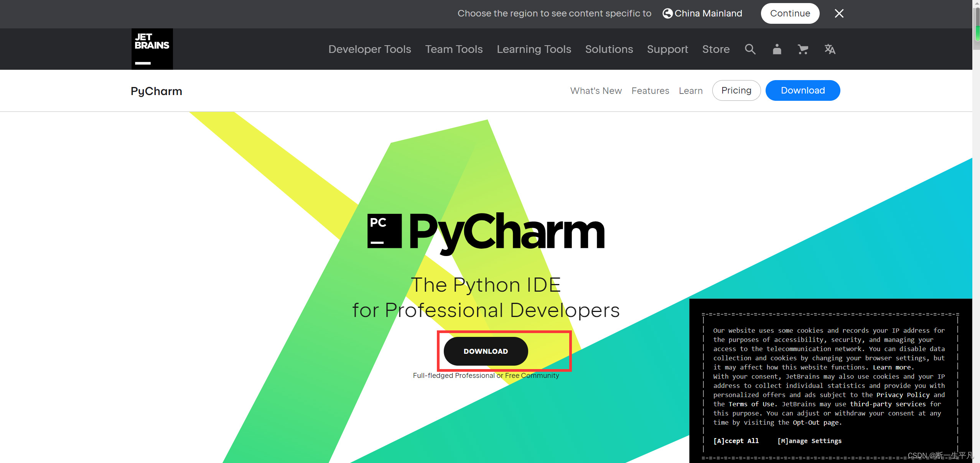Click the Pricing outlined button
The image size is (980, 463).
pos(736,90)
